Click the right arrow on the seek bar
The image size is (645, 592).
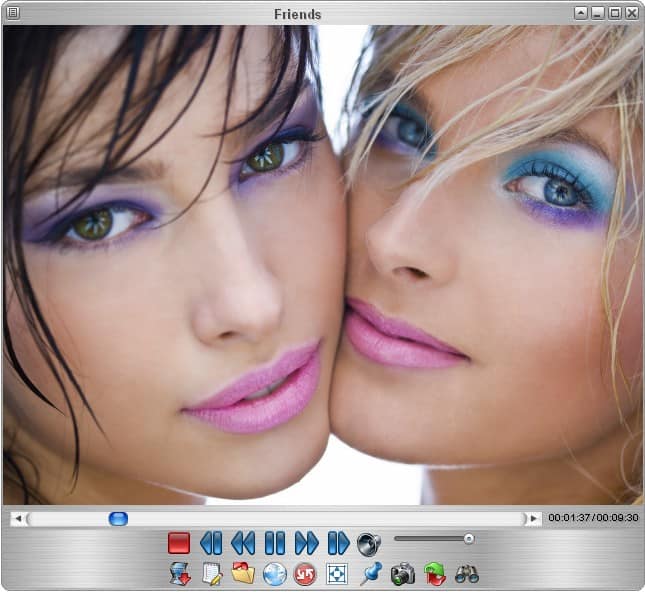(x=534, y=518)
